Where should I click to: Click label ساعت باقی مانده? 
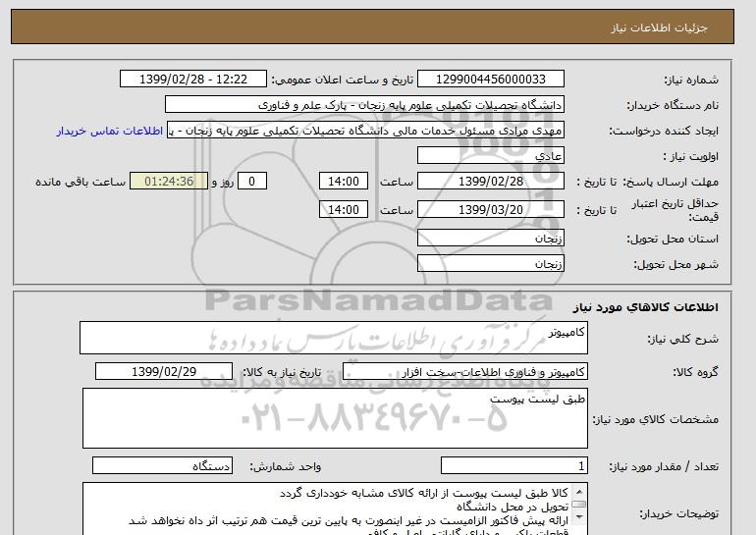coord(81,183)
